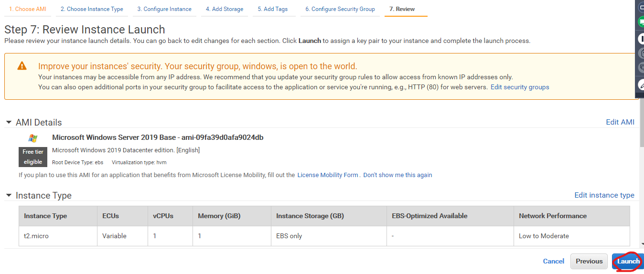Click the green screen icon in the side toolbar

pyautogui.click(x=641, y=22)
